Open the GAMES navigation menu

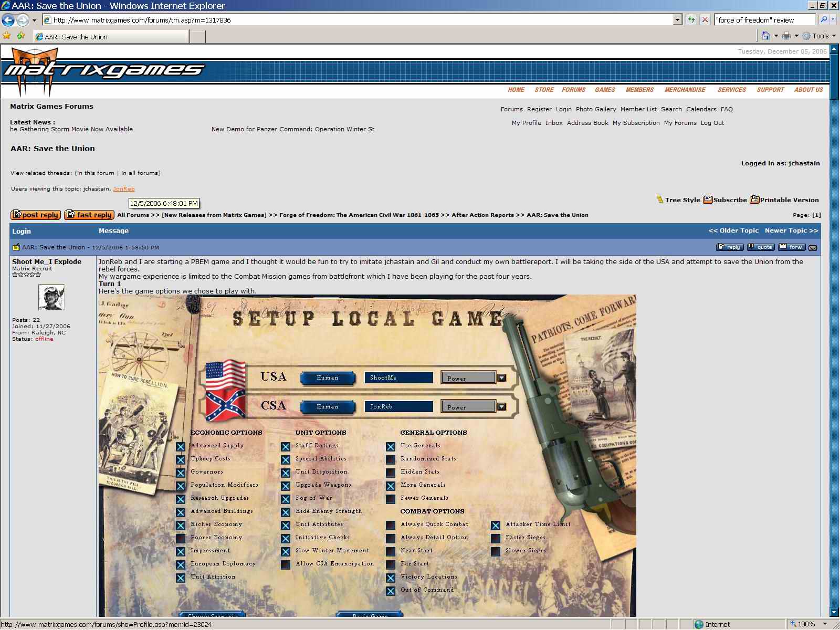605,90
